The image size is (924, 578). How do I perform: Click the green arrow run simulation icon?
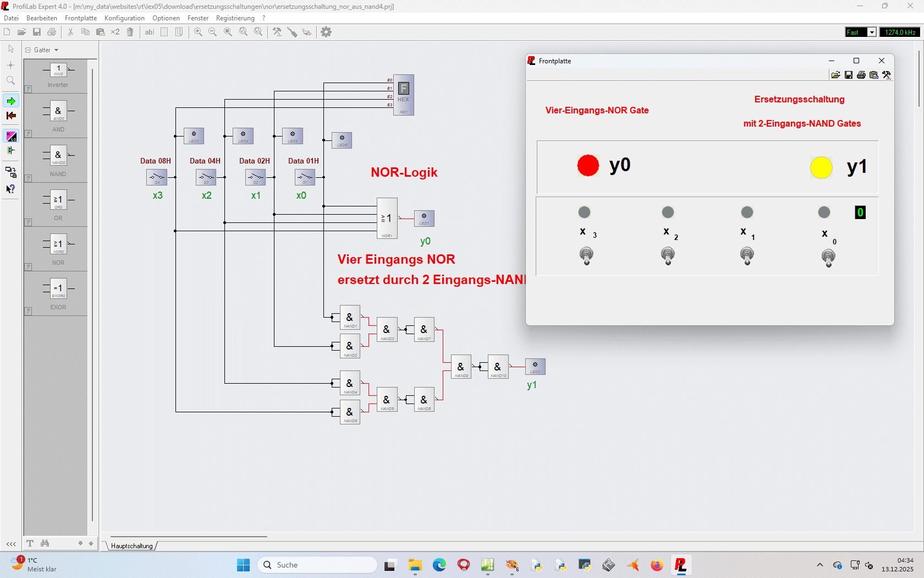pos(11,101)
